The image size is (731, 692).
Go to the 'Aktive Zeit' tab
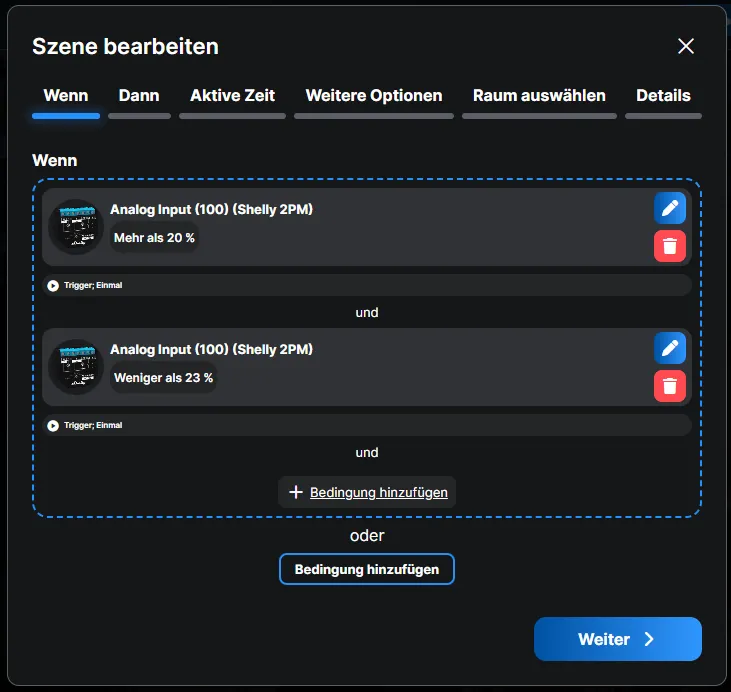pos(232,96)
